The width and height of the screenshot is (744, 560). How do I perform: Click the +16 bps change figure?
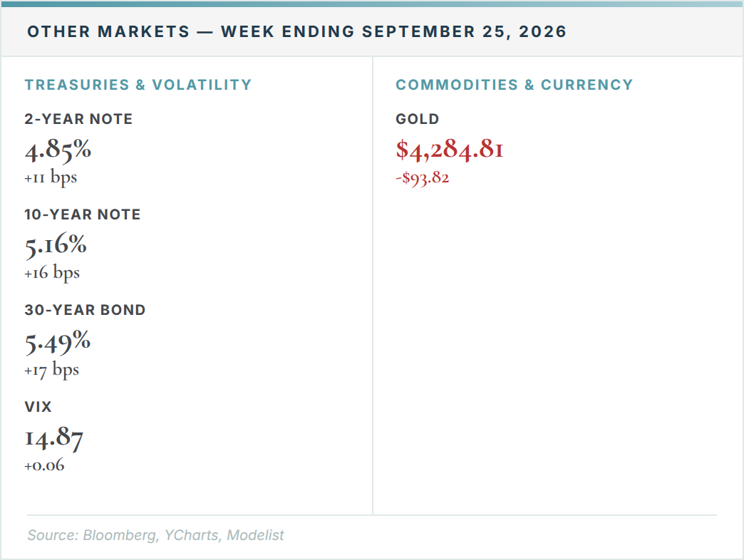point(52,273)
